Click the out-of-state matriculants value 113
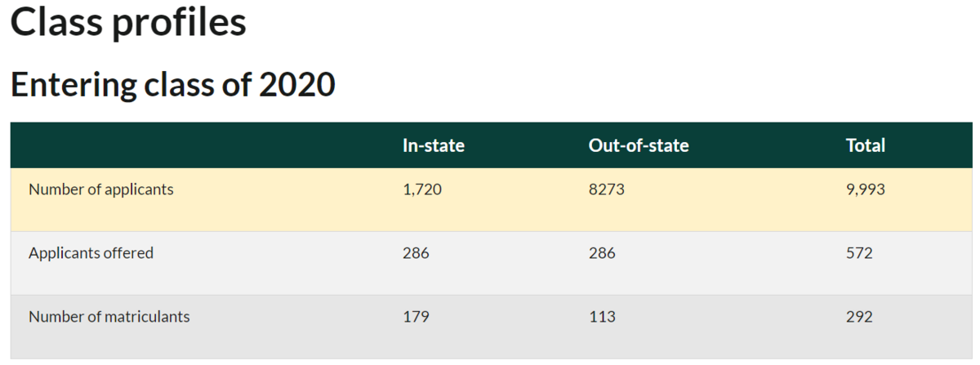980x365 pixels. [602, 317]
